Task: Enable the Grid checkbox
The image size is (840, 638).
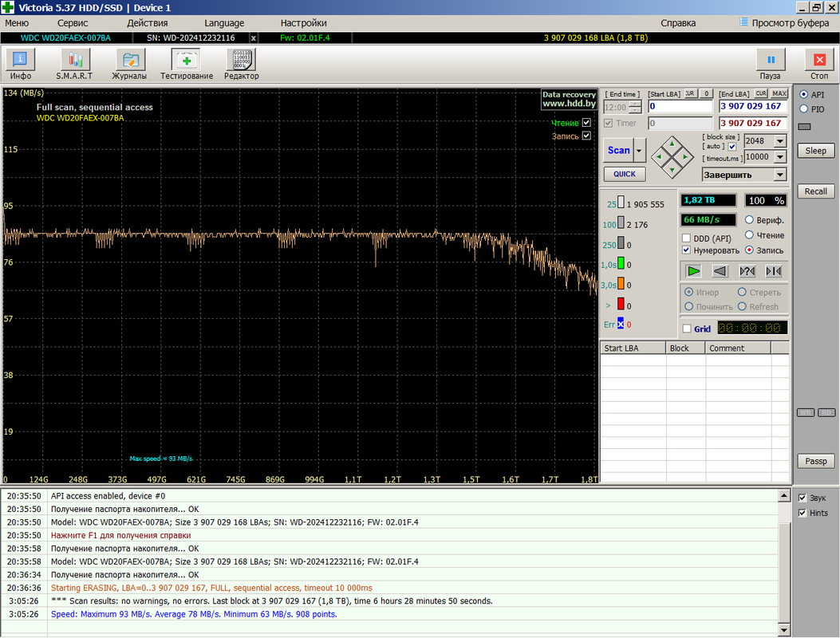Action: coord(687,329)
